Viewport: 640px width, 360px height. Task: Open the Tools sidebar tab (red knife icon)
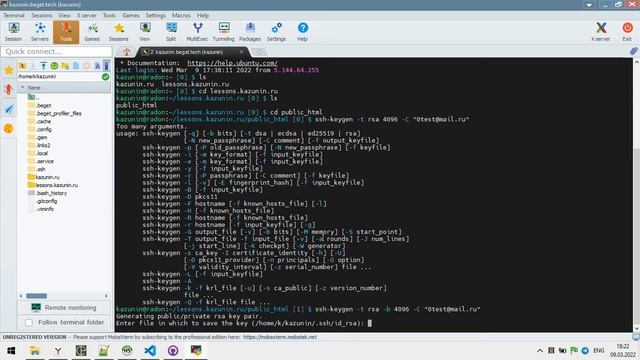tap(9, 89)
